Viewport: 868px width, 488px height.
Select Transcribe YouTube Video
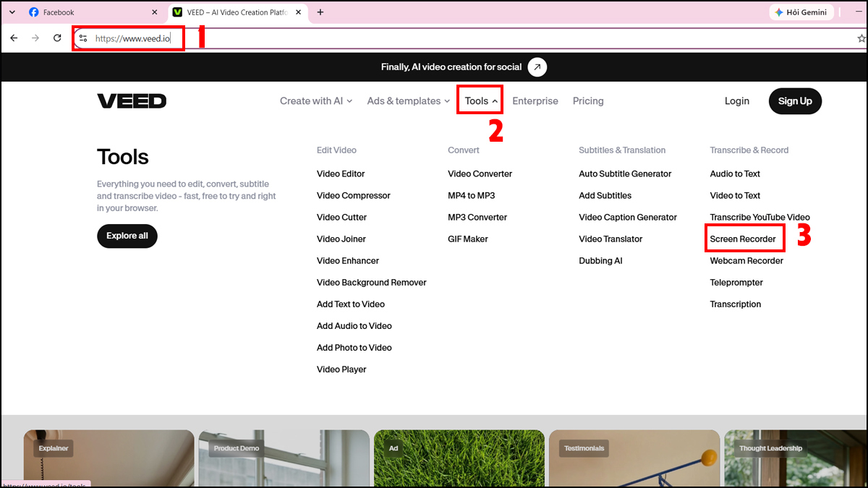click(x=759, y=217)
